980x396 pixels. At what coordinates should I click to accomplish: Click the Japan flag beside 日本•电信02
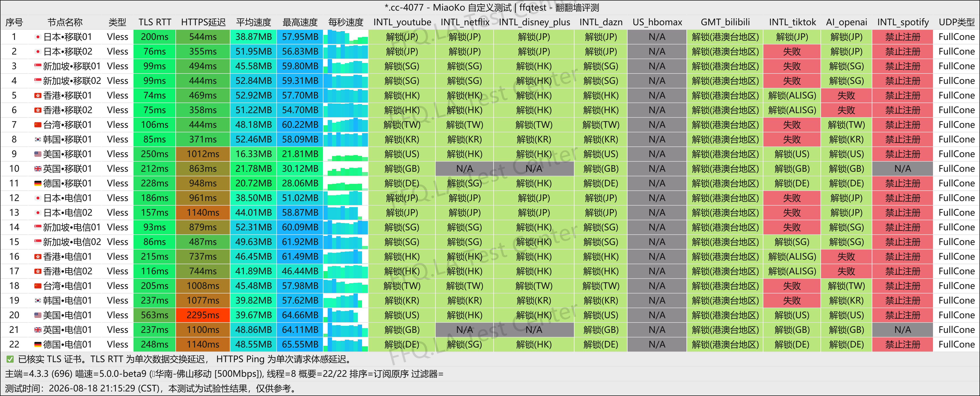[38, 212]
